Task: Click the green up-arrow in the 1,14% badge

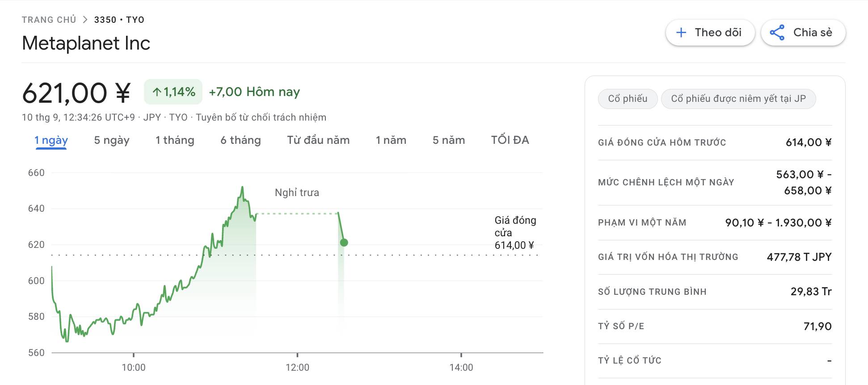Action: 157,92
